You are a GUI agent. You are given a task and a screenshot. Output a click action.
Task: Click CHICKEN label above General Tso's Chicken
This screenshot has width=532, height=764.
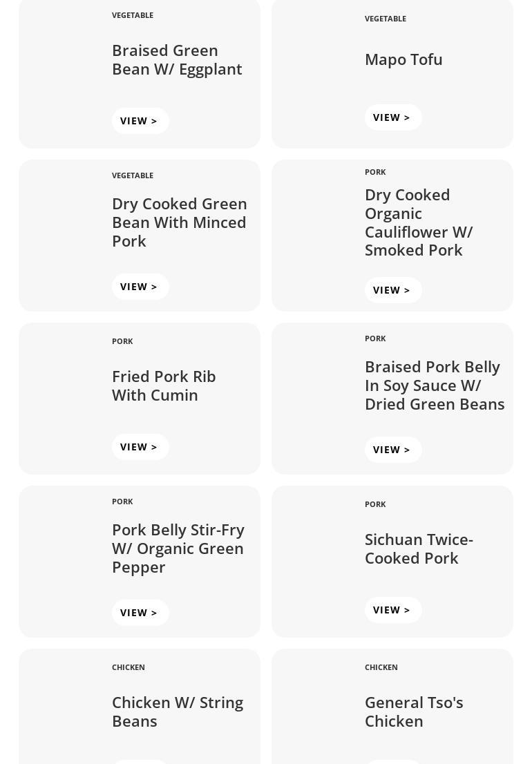coord(381,667)
